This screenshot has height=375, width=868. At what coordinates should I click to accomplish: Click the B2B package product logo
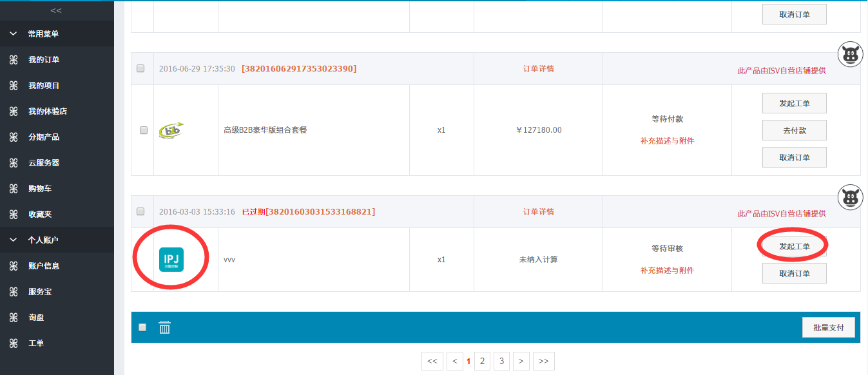pyautogui.click(x=171, y=130)
